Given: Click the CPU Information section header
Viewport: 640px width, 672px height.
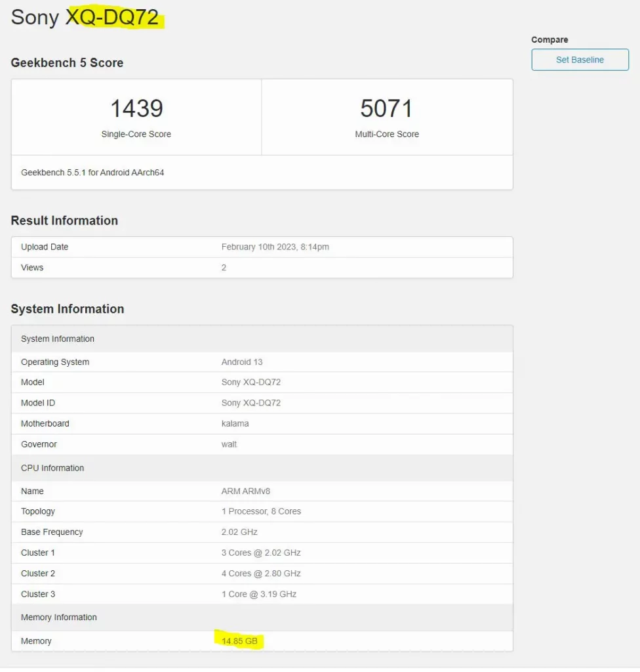Looking at the screenshot, I should [52, 469].
